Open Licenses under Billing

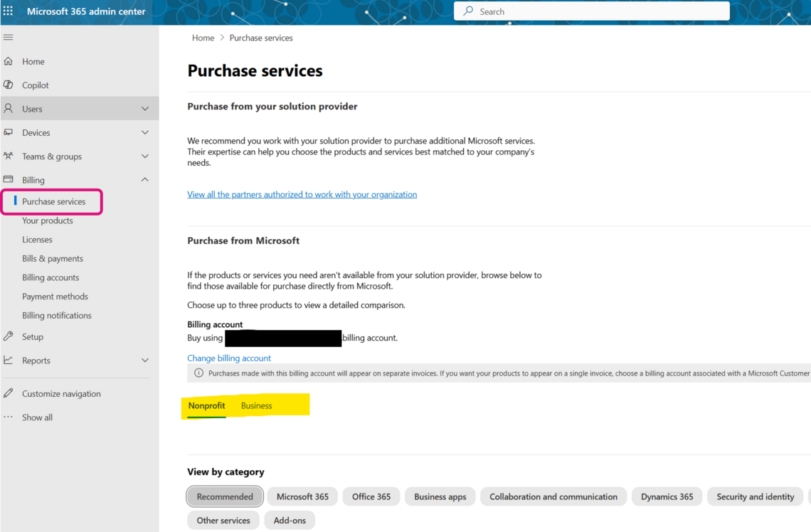[x=37, y=240]
